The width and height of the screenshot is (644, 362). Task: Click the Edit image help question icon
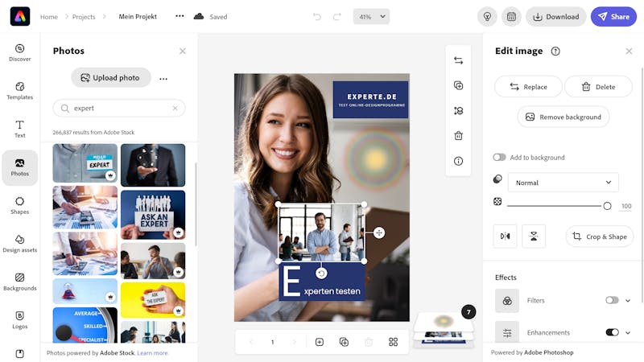click(555, 51)
